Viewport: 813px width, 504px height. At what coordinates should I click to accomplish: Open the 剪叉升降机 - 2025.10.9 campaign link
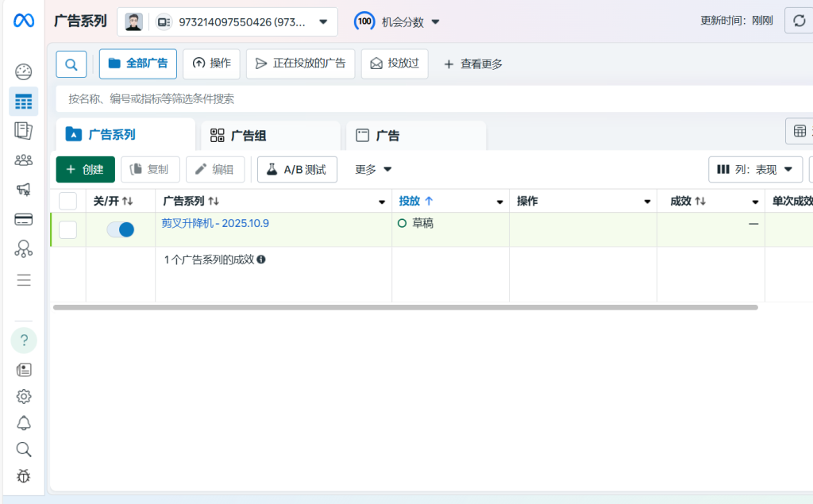click(215, 224)
